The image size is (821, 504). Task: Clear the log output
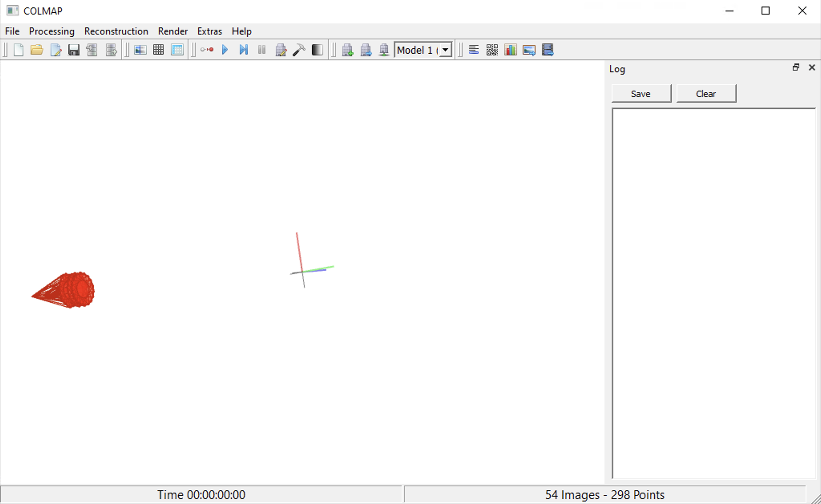[x=706, y=93]
